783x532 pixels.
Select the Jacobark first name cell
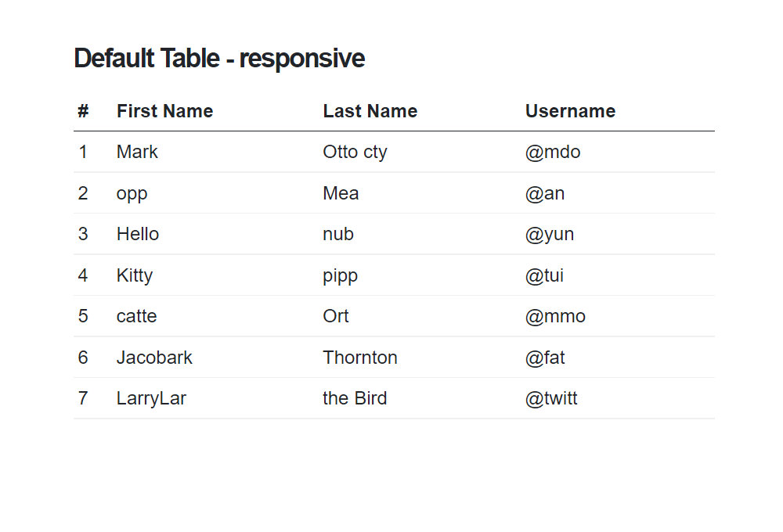pyautogui.click(x=154, y=358)
